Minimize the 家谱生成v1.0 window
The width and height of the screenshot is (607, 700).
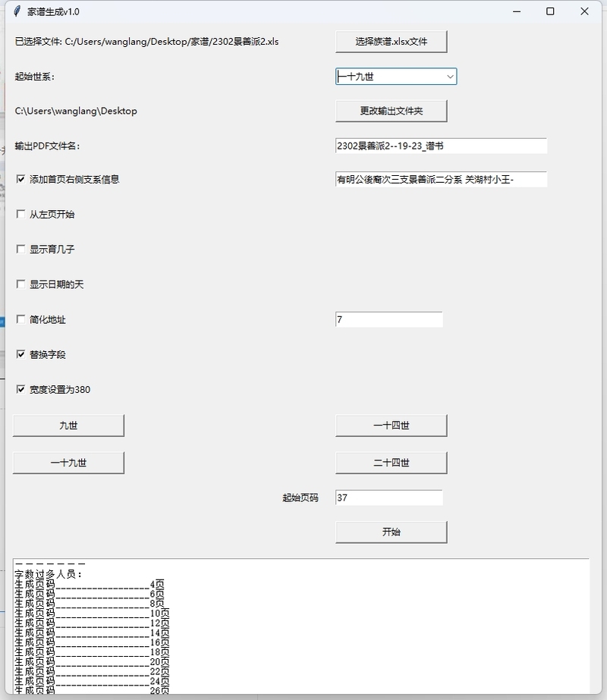(517, 11)
